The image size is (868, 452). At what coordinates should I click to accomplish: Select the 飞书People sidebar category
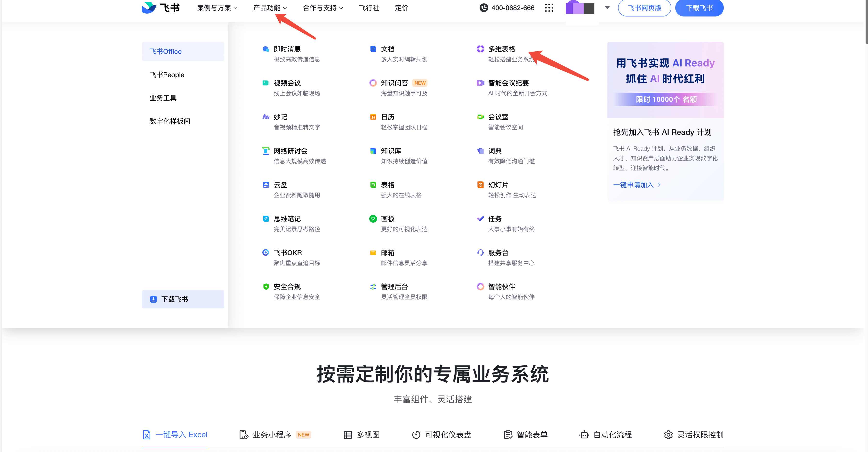coord(183,75)
